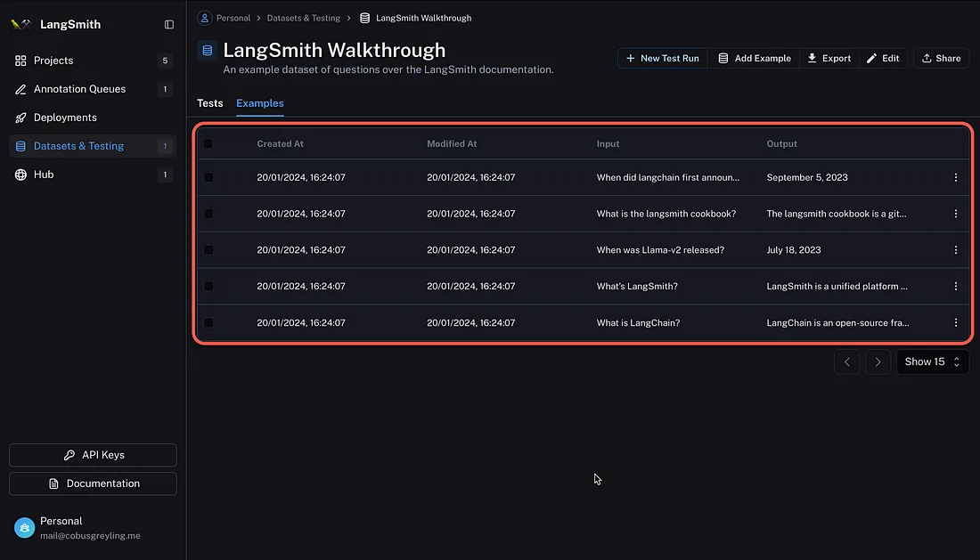Open the API Keys button
The height and width of the screenshot is (560, 980).
point(94,455)
